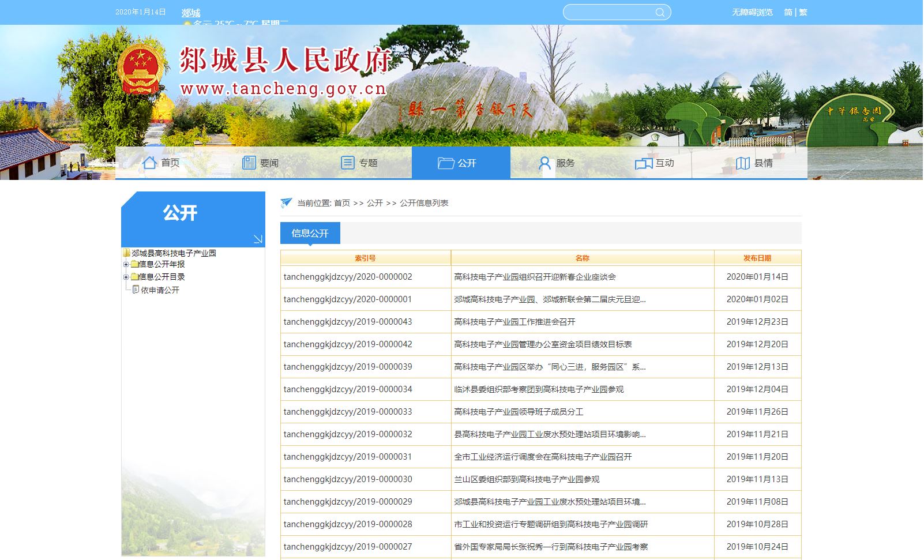
Task: Expand the 信息公开年报 tree node
Action: click(x=126, y=264)
